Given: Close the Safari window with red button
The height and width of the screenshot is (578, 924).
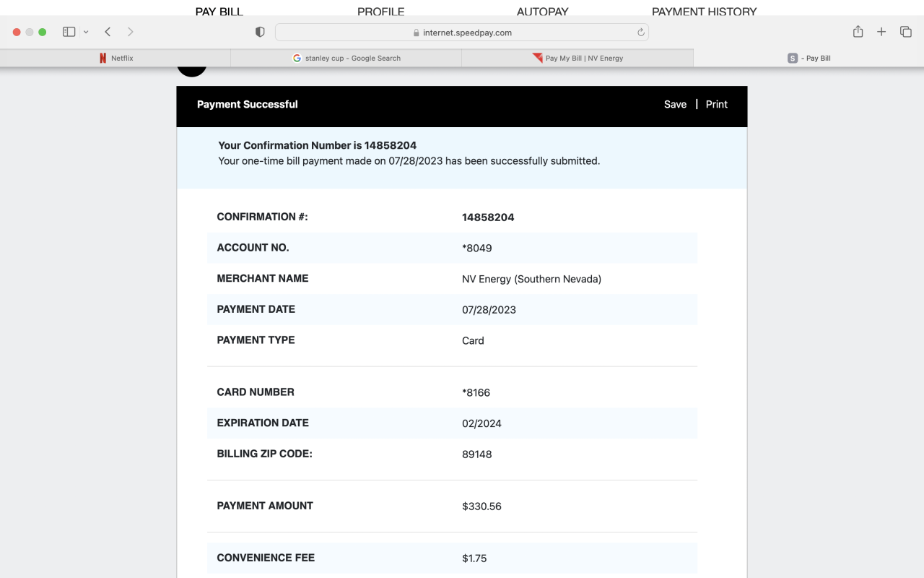Looking at the screenshot, I should coord(17,32).
